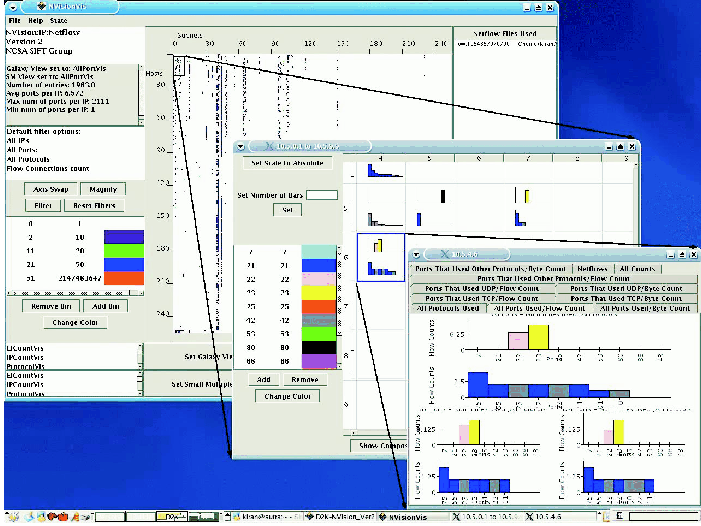The width and height of the screenshot is (701, 526).
Task: Open the File menu
Action: click(x=14, y=20)
